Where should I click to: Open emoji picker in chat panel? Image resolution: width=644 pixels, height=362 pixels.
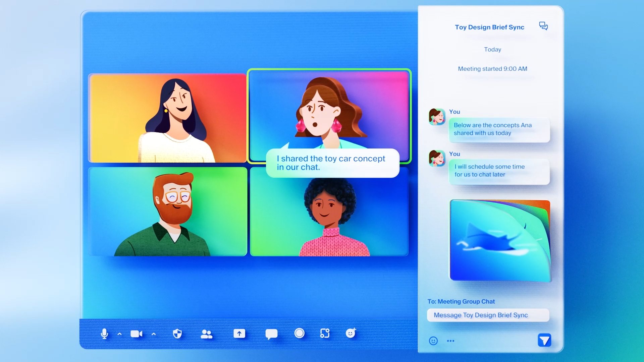[x=433, y=341]
